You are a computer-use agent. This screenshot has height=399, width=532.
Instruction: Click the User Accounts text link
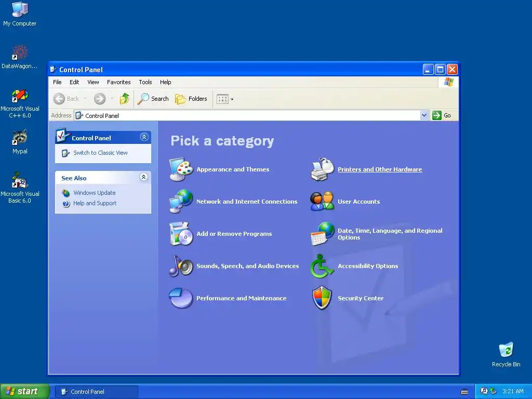358,202
